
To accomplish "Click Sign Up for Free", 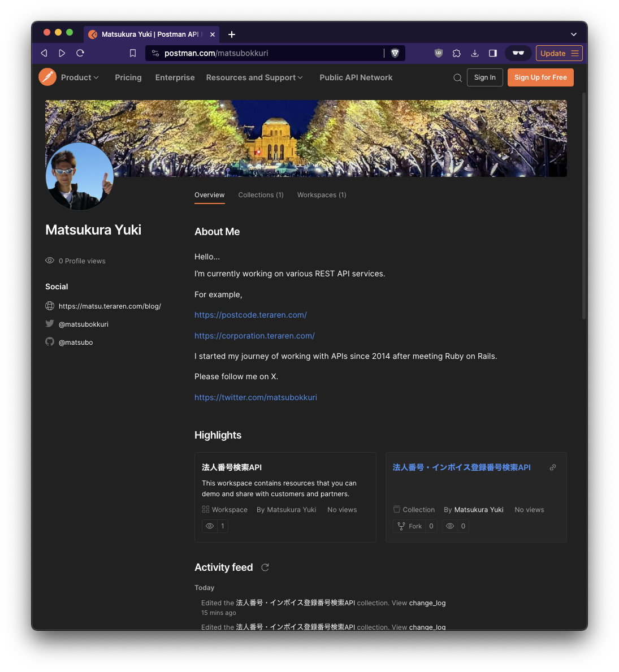I will 540,77.
